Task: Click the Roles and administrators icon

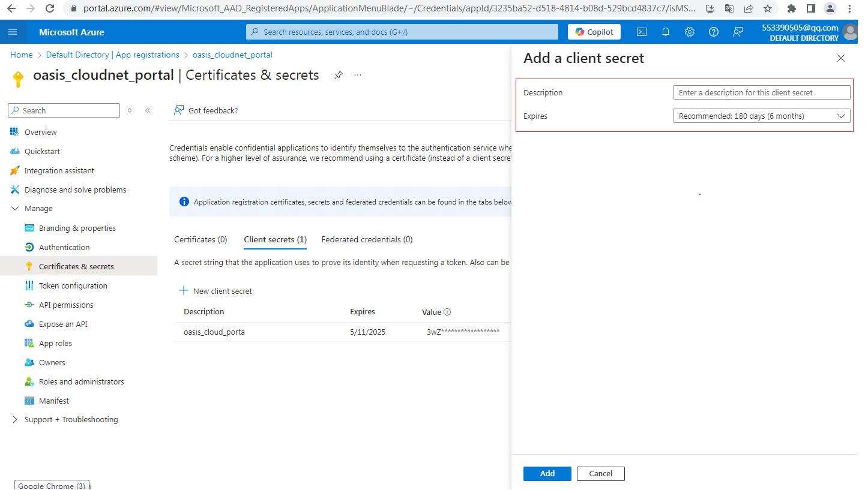Action: 29,381
